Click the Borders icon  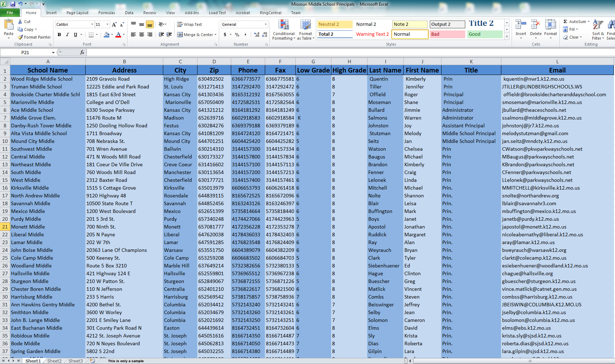(x=91, y=35)
